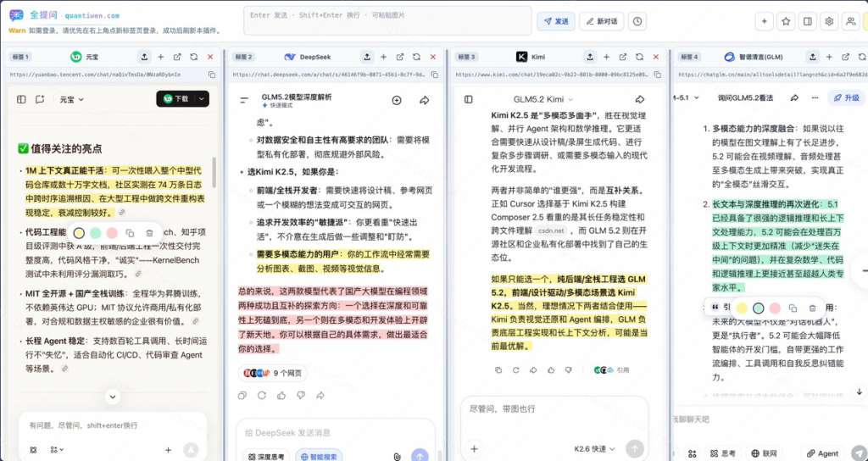Viewport: 868px width, 461px height.
Task: Toggle Kimi sidebar icon
Action: click(468, 100)
